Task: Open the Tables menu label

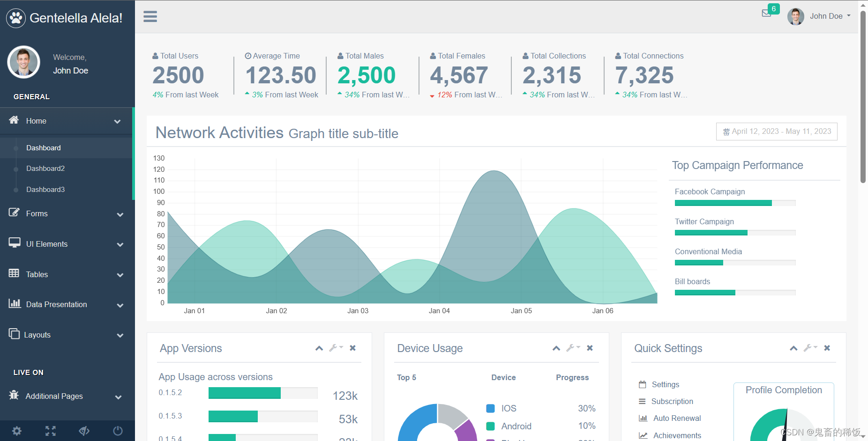Action: tap(37, 274)
